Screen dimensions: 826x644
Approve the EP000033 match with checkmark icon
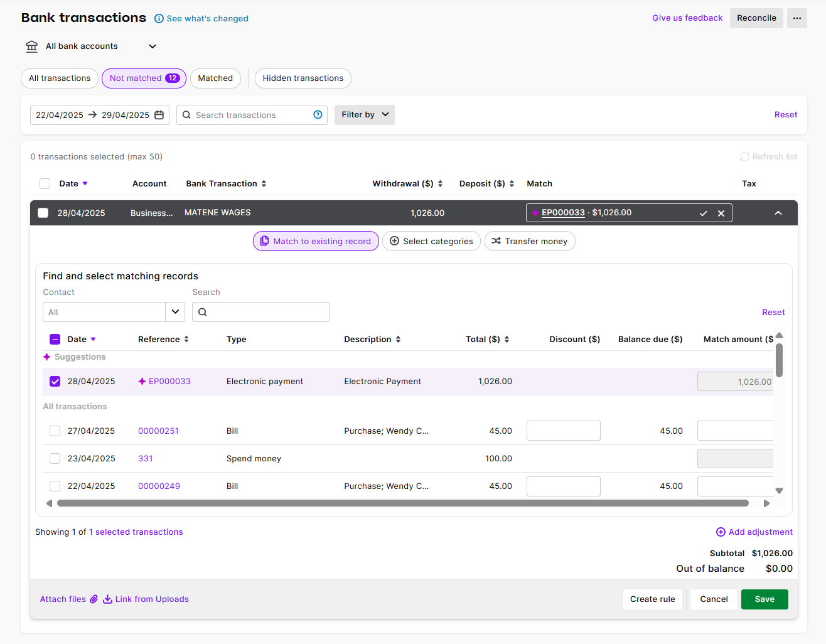click(x=704, y=213)
